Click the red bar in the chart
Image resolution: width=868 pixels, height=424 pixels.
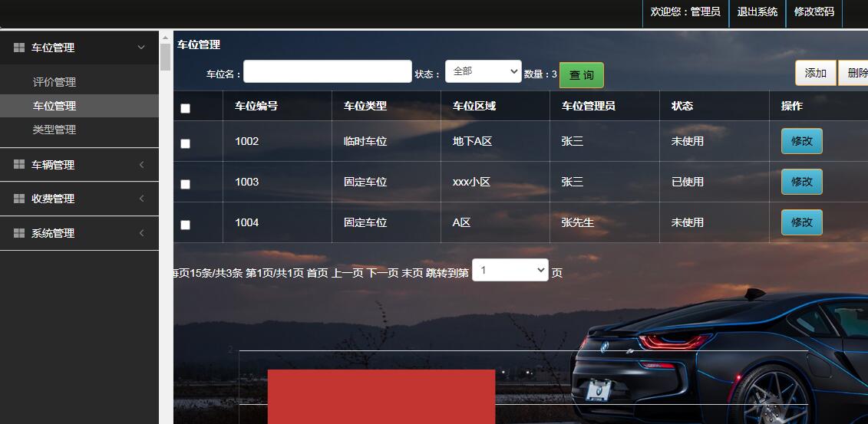tap(381, 396)
